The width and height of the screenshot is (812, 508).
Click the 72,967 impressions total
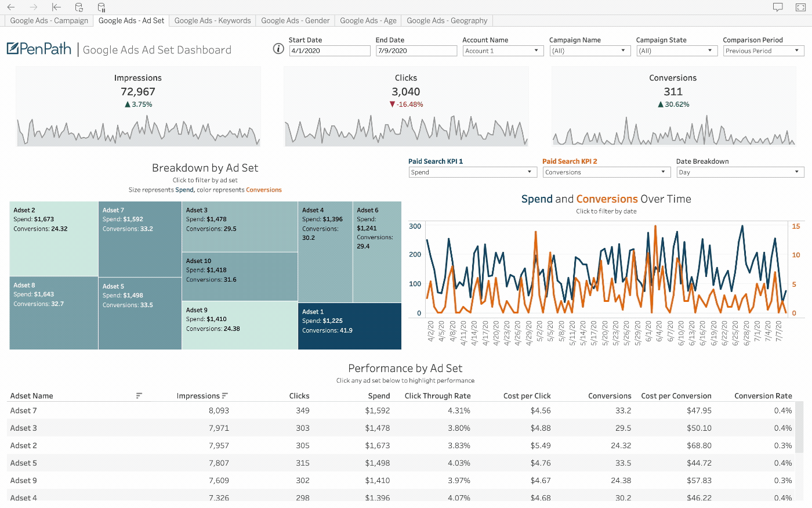coord(138,92)
